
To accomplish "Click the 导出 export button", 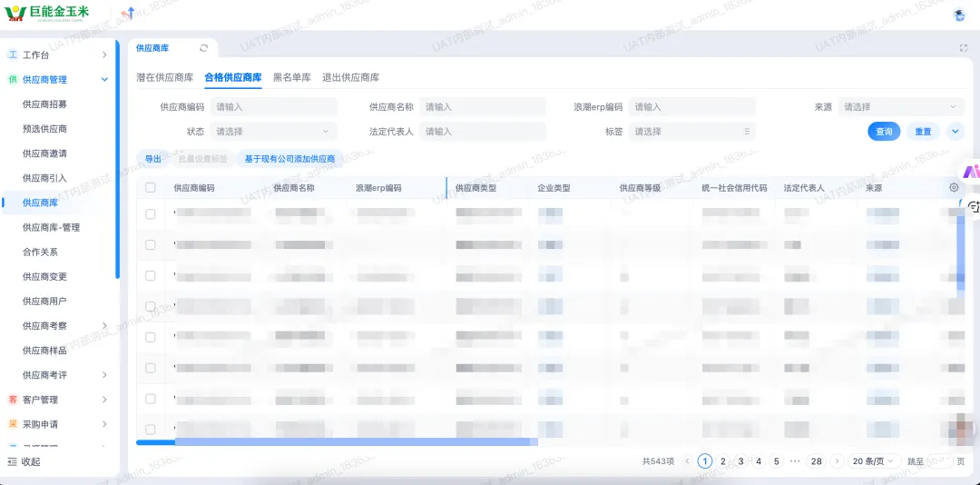I will coord(153,159).
